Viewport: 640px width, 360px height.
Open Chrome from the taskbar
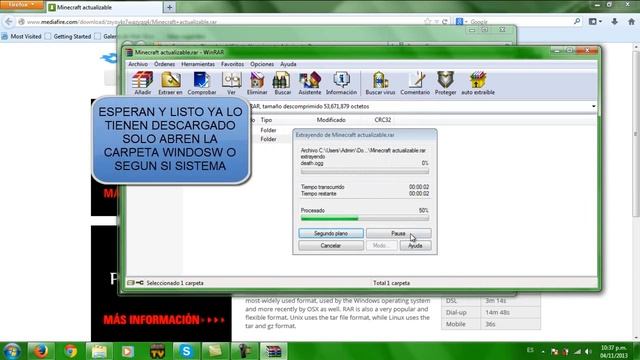pos(70,351)
